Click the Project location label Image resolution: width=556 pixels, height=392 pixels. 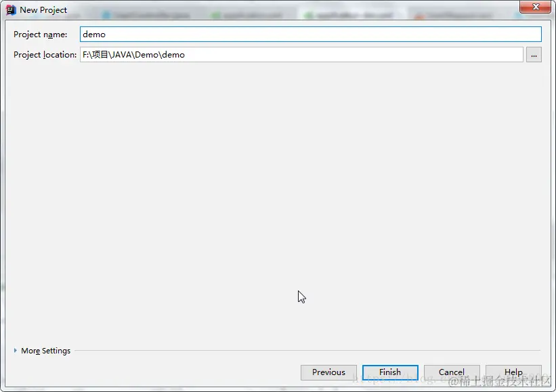(x=45, y=55)
